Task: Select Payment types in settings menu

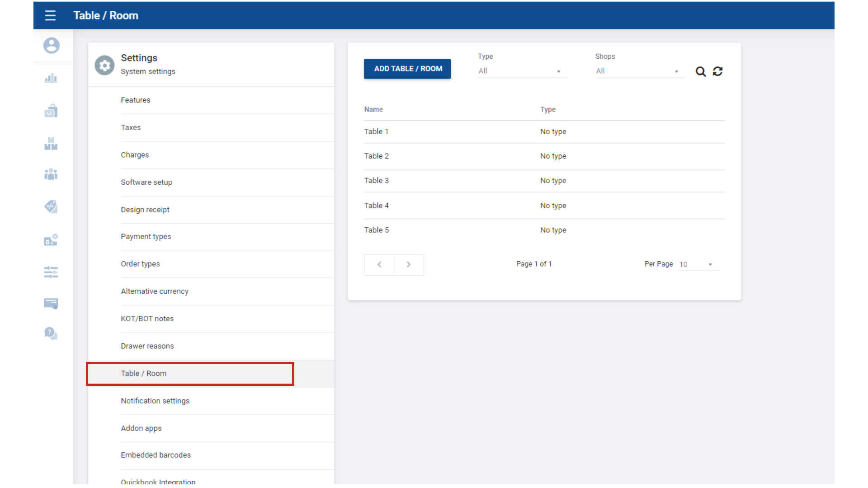Action: click(x=146, y=237)
